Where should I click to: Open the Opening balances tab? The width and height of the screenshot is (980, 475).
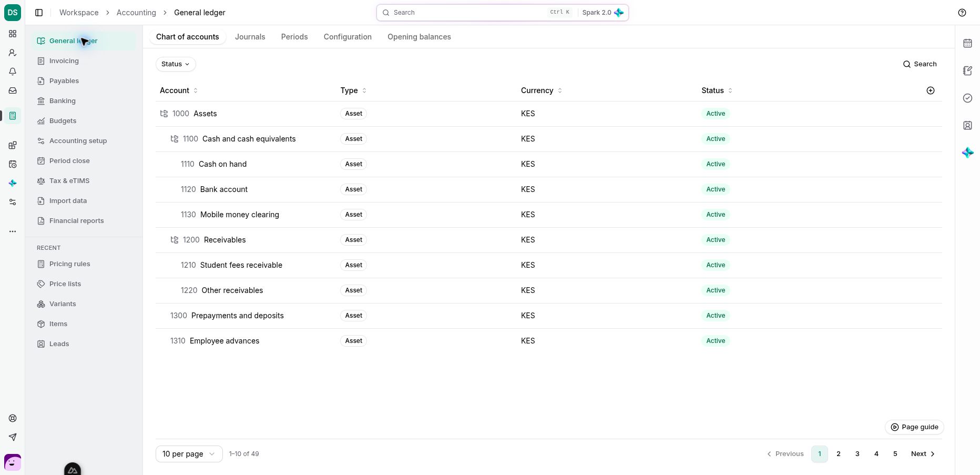pyautogui.click(x=419, y=37)
